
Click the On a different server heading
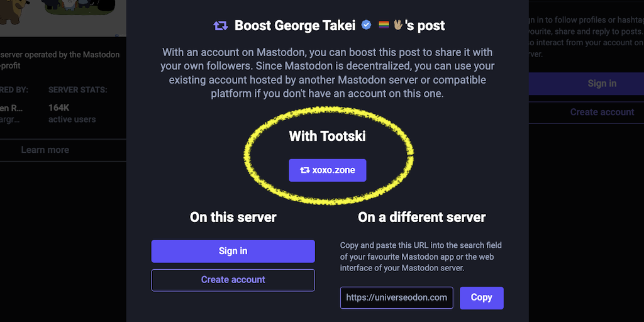(422, 218)
